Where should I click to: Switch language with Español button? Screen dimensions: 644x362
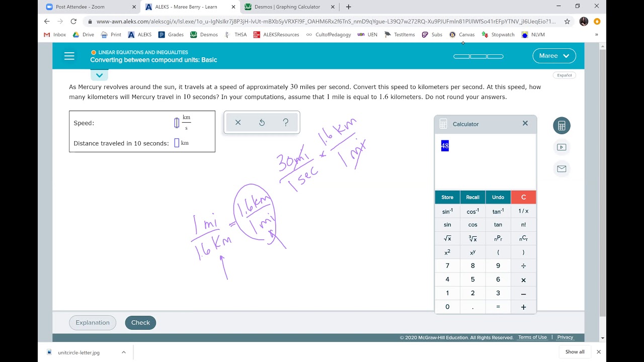coord(565,75)
